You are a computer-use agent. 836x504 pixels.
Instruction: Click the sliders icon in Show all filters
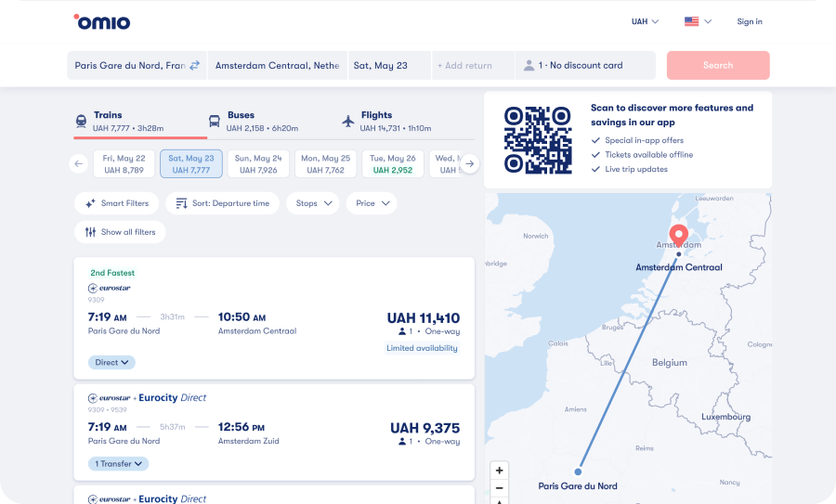click(x=91, y=232)
